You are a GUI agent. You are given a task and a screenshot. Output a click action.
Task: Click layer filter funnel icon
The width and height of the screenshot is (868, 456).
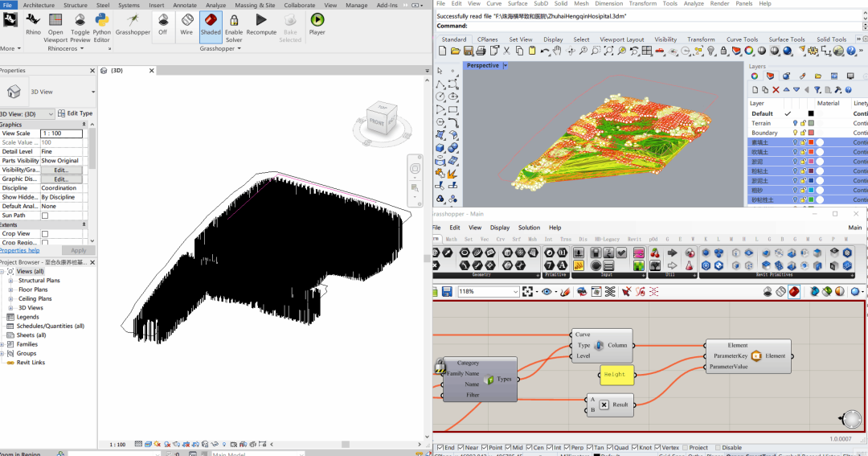pos(817,90)
